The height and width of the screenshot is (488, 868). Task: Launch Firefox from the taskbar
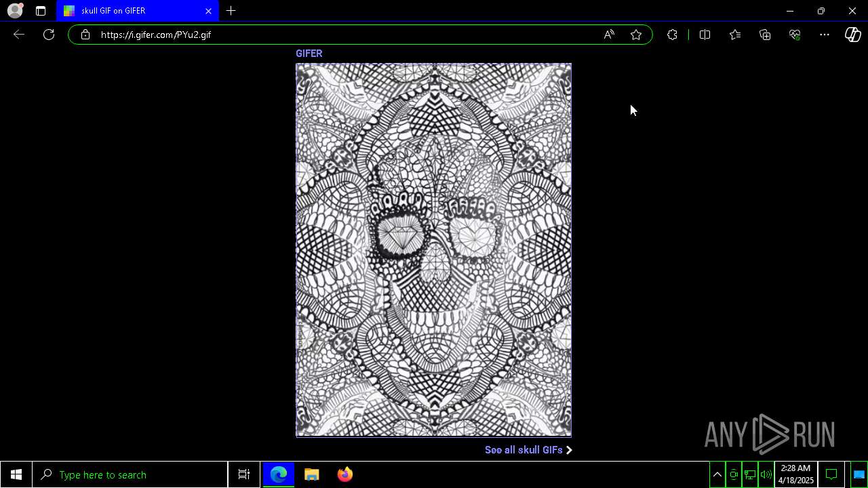point(345,474)
